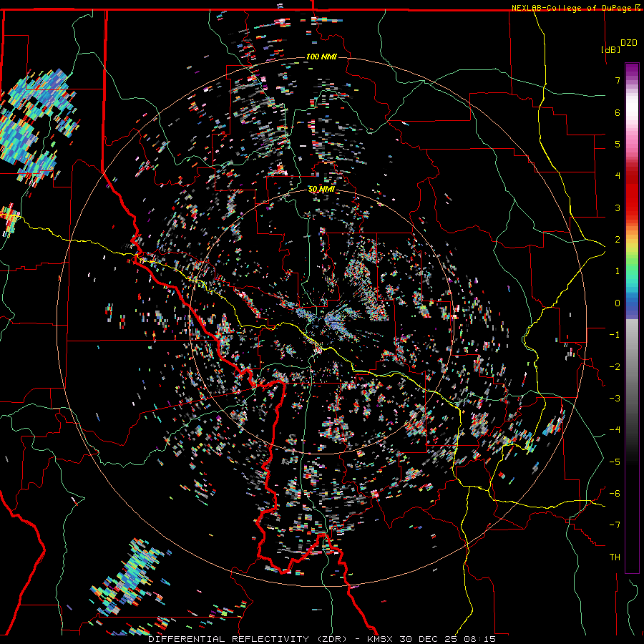Click the -3 value on color scale
This screenshot has width=644, height=644.
click(x=615, y=399)
